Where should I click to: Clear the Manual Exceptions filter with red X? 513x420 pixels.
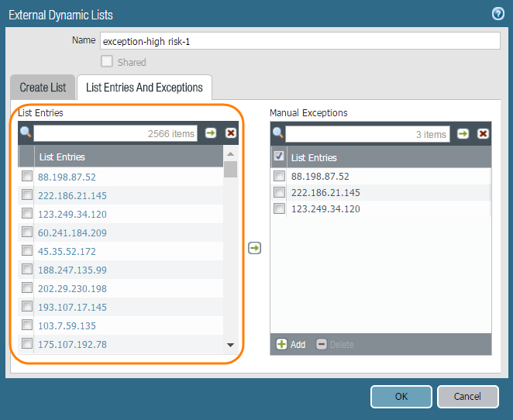coord(483,134)
